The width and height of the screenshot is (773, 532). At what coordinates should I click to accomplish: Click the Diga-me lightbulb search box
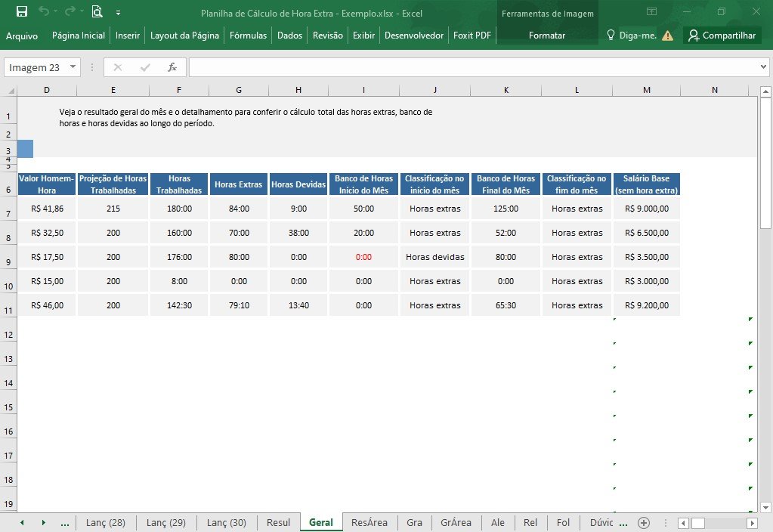(x=632, y=35)
